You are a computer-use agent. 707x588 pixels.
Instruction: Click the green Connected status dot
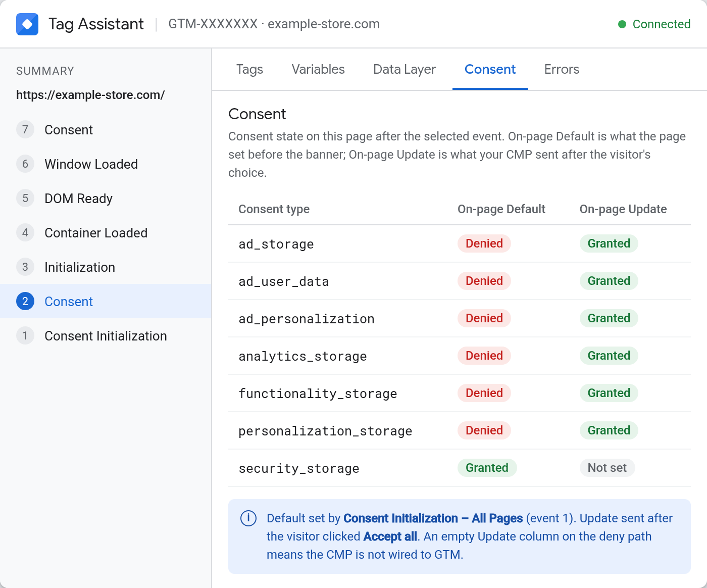(622, 24)
